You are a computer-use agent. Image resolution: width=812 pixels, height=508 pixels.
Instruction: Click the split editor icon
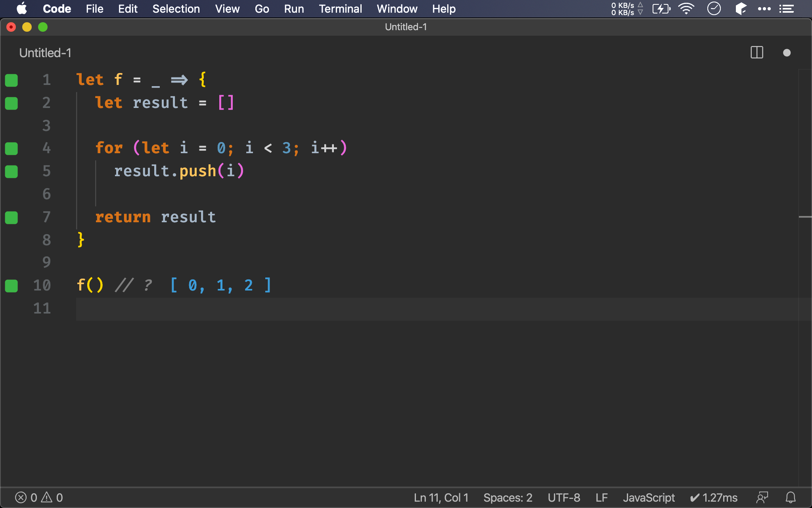[x=757, y=53]
